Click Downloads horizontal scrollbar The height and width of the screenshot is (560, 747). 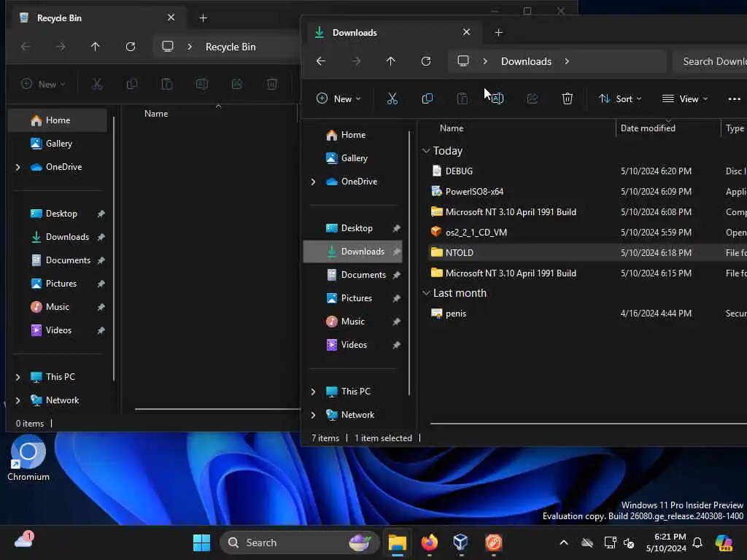coord(589,424)
